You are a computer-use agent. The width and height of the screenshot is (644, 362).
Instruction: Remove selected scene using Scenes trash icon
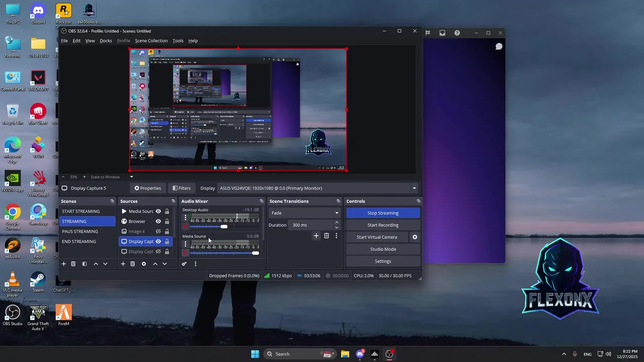coord(73,264)
